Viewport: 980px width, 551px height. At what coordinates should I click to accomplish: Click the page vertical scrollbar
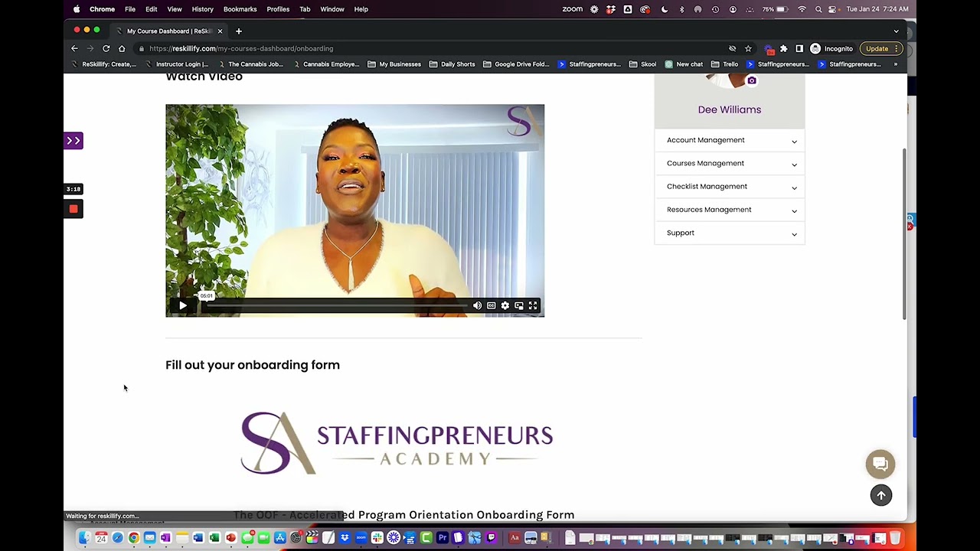(x=904, y=233)
